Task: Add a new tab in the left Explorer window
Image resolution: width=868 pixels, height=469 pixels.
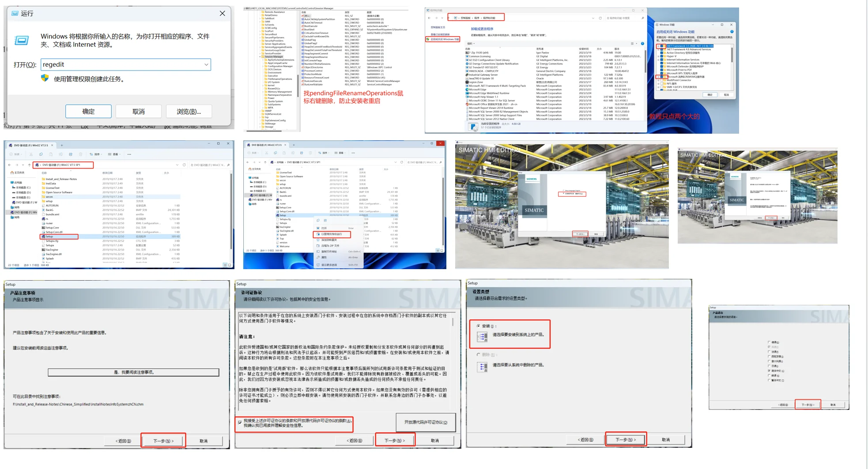Action: pyautogui.click(x=62, y=145)
